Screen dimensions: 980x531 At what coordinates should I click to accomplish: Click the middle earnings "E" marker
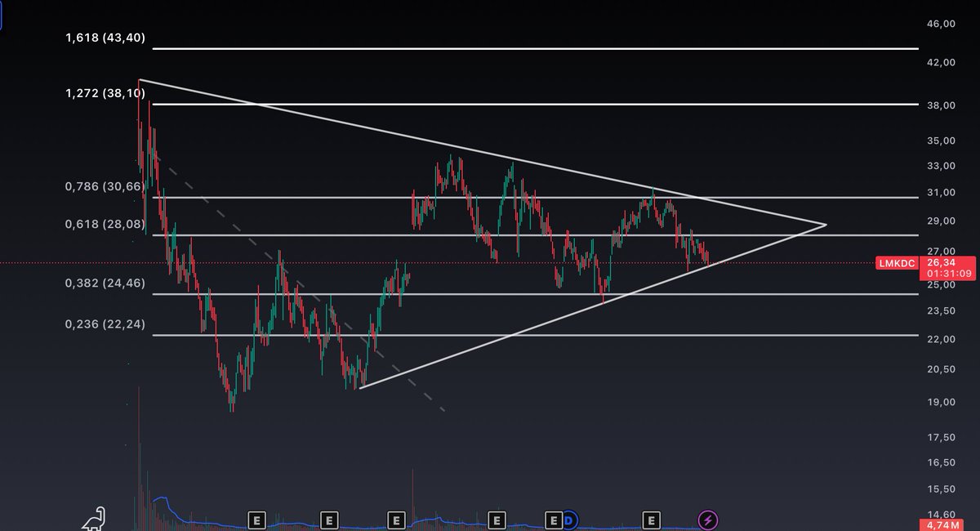coord(396,519)
